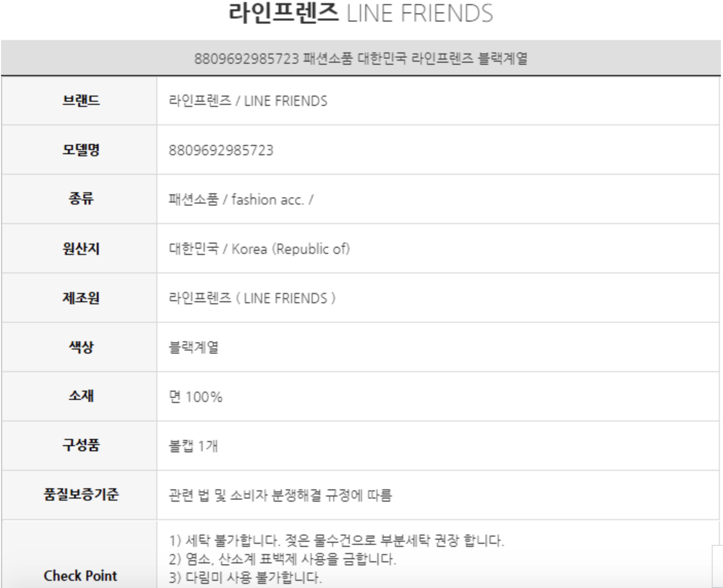Screen dimensions: 723x588
Task: Click the 볼캡 1개 component value
Action: tap(193, 446)
